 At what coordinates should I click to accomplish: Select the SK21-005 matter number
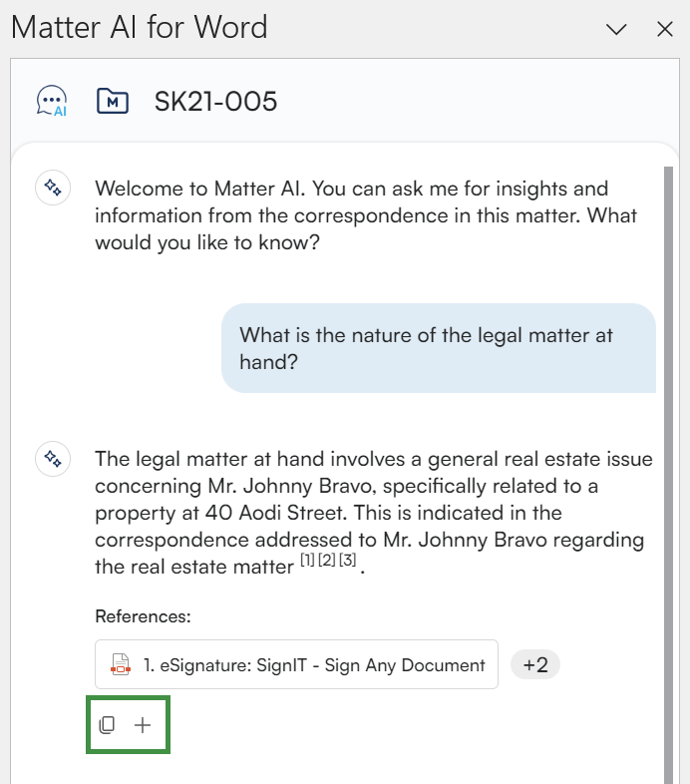tap(215, 101)
